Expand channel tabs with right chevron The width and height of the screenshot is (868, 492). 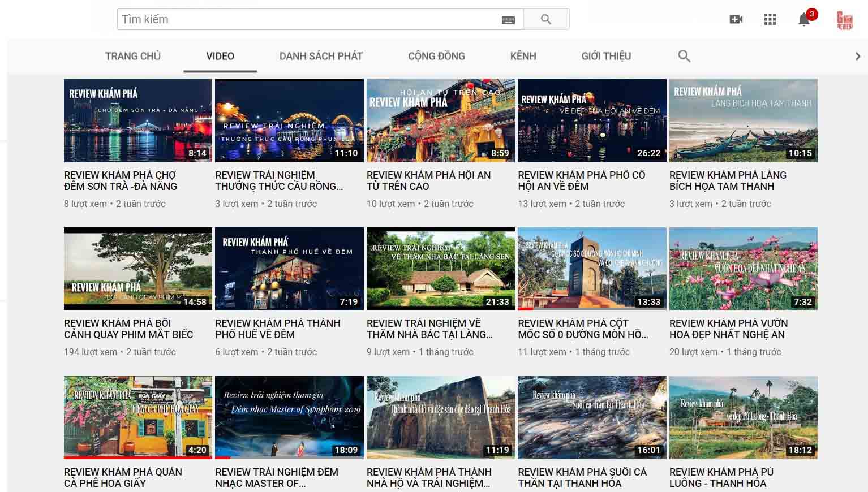click(x=858, y=56)
